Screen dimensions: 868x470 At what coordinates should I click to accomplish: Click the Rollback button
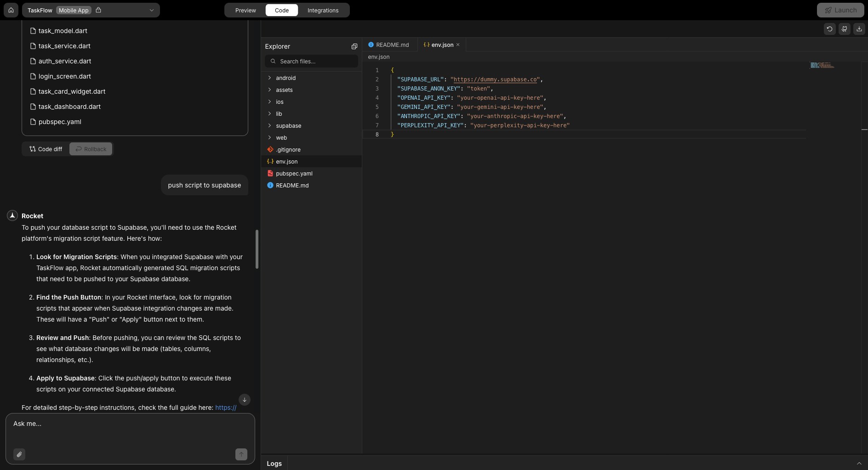coord(91,149)
